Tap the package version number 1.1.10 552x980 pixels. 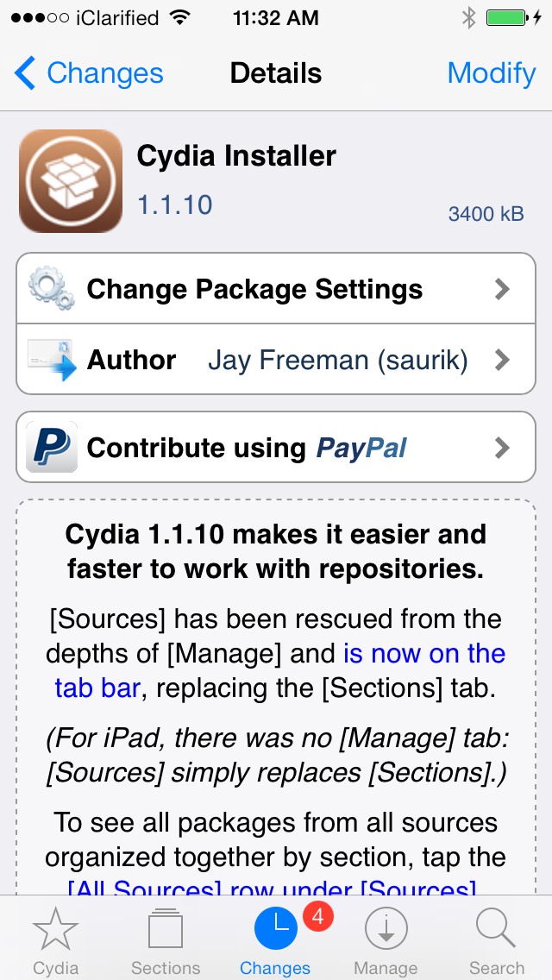click(175, 204)
